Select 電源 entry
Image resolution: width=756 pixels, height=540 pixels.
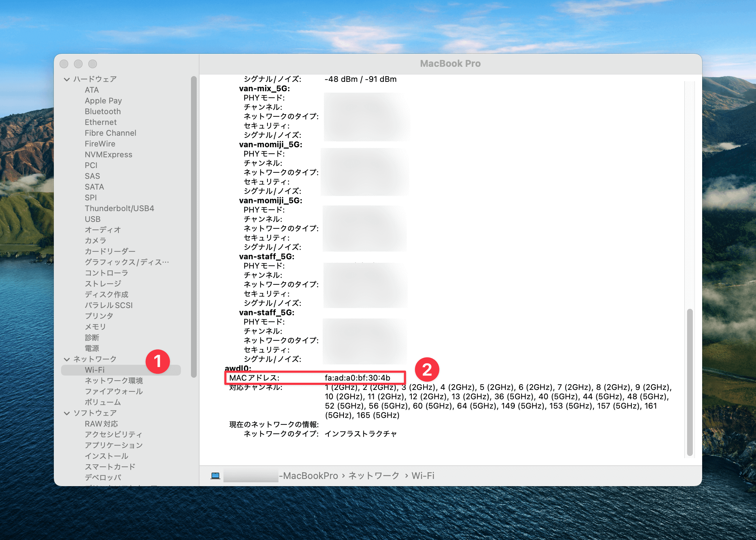point(92,349)
